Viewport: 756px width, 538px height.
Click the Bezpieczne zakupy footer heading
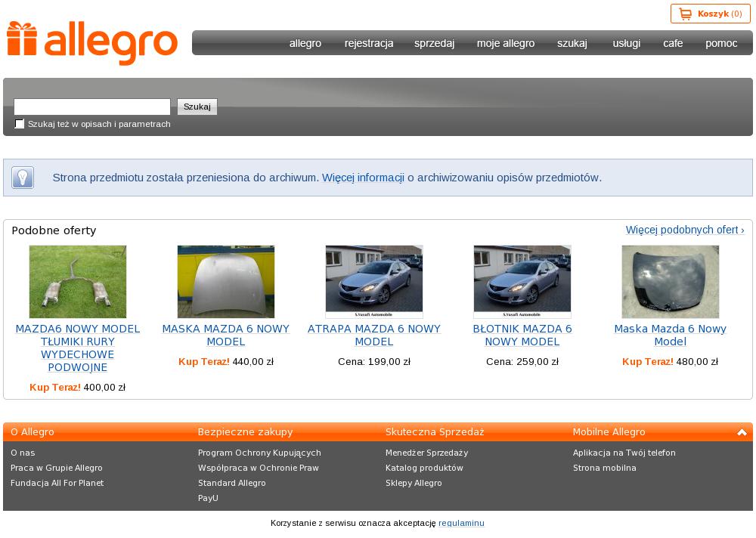pos(246,432)
